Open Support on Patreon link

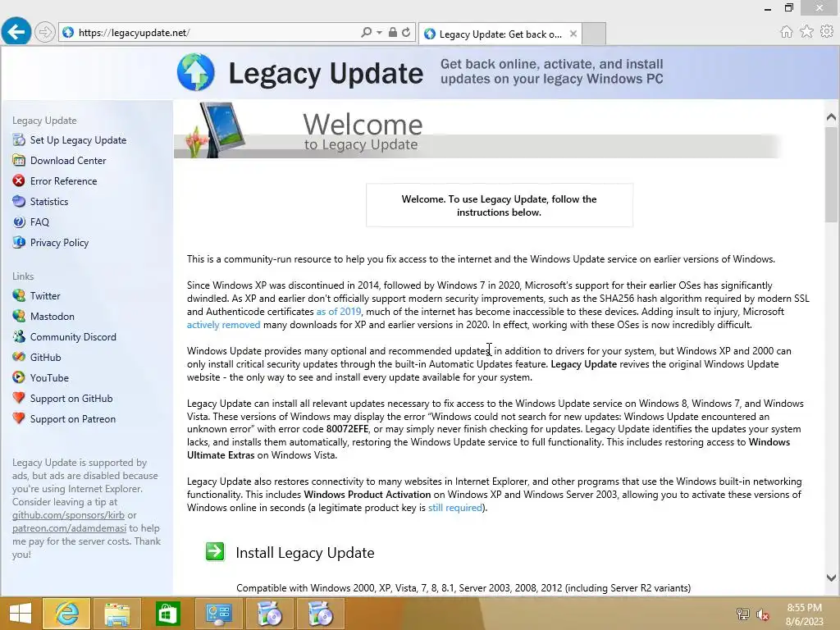[73, 419]
